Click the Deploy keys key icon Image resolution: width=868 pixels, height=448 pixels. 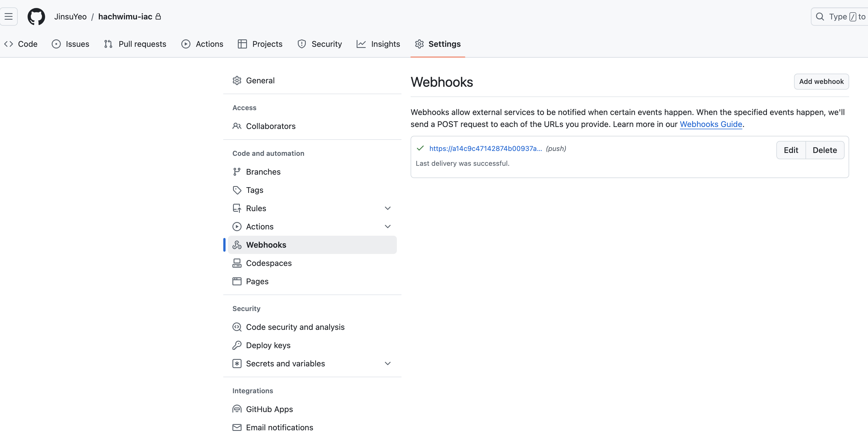point(237,345)
